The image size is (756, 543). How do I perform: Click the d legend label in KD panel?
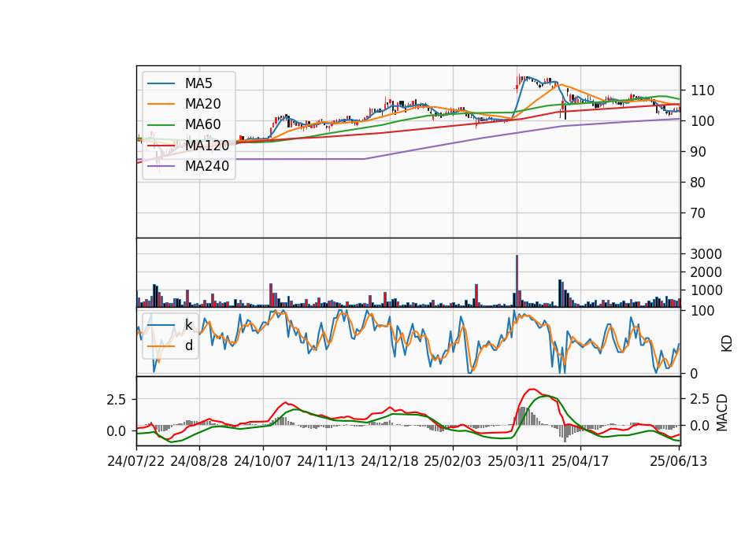click(188, 345)
